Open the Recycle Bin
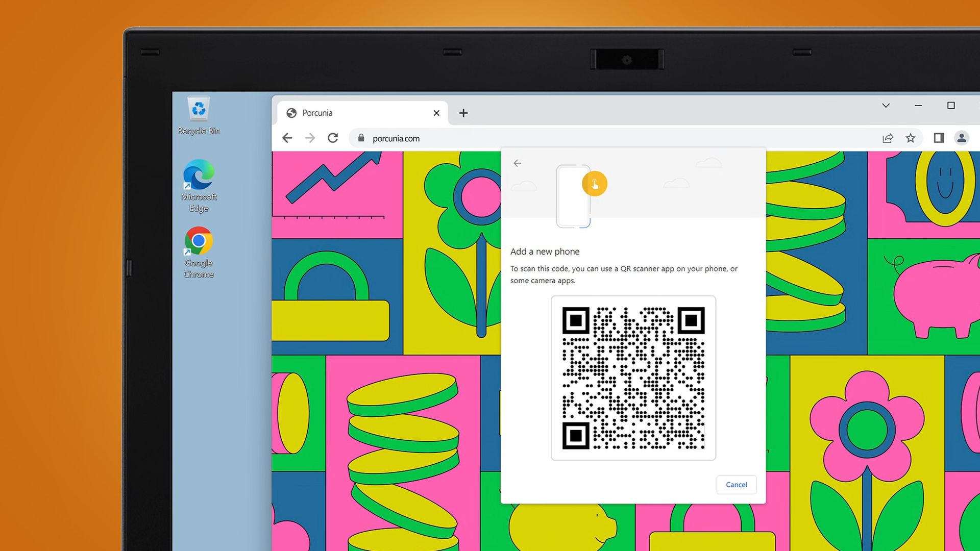Image resolution: width=980 pixels, height=551 pixels. point(199,109)
